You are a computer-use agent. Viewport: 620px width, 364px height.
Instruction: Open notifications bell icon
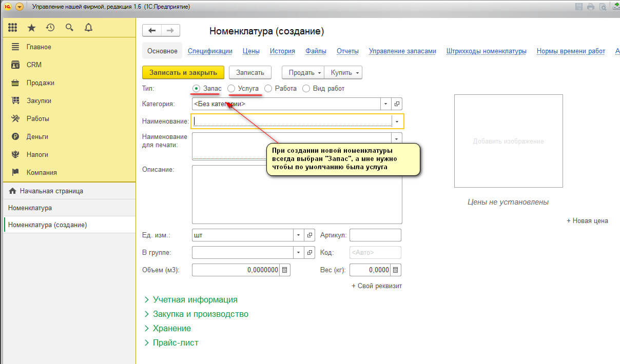coord(88,28)
